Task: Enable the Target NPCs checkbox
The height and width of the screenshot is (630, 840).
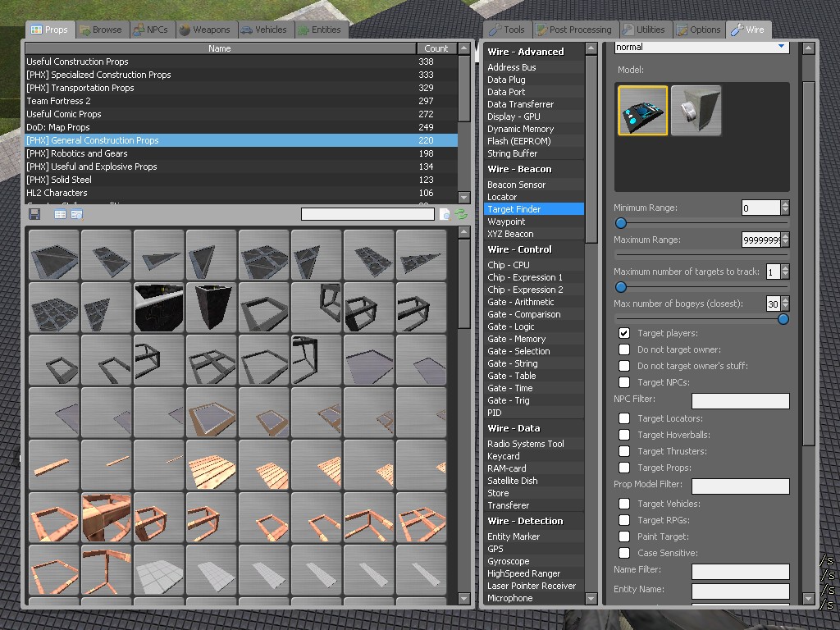Action: point(624,382)
